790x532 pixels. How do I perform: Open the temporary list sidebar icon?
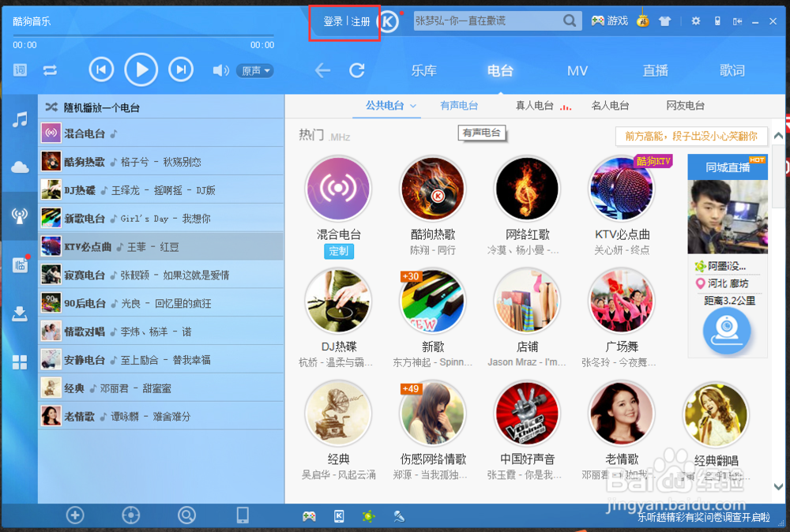[x=20, y=264]
